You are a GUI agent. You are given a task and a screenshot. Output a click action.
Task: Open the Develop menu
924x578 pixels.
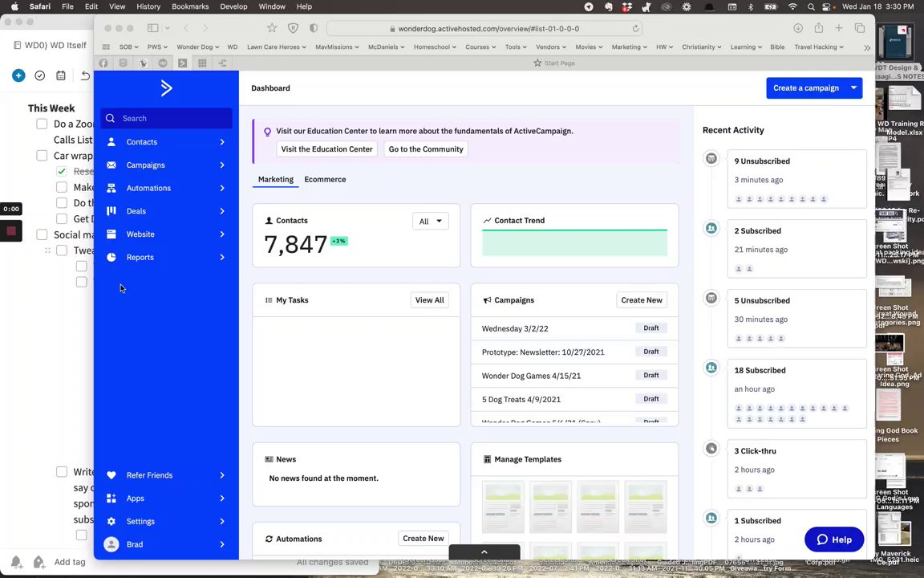point(233,6)
